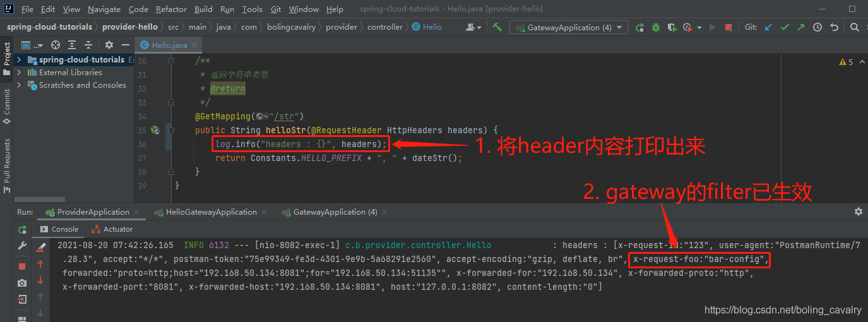This screenshot has height=322, width=868.
Task: Toggle the Project tool window side tab
Action: tap(7, 58)
